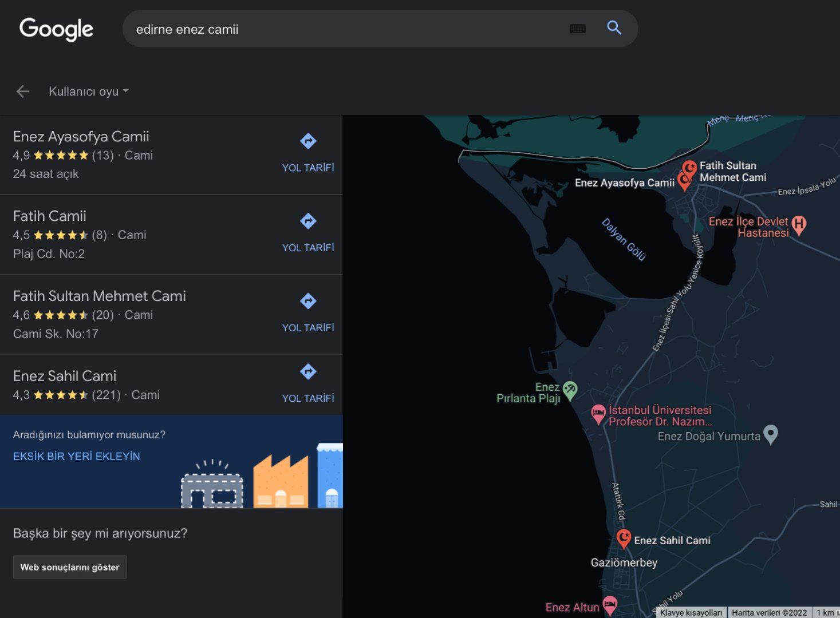Select the Enez Sahil Cami map pin
The width and height of the screenshot is (840, 618).
tap(624, 539)
